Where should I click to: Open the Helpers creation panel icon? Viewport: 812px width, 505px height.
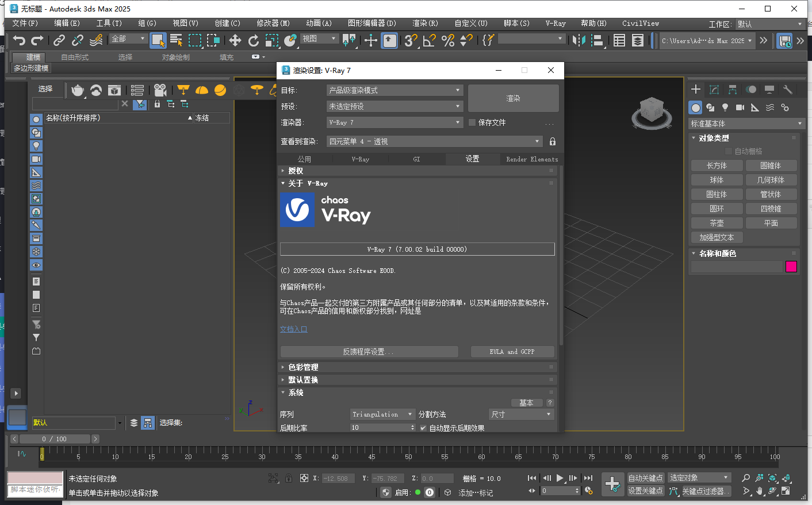point(754,108)
